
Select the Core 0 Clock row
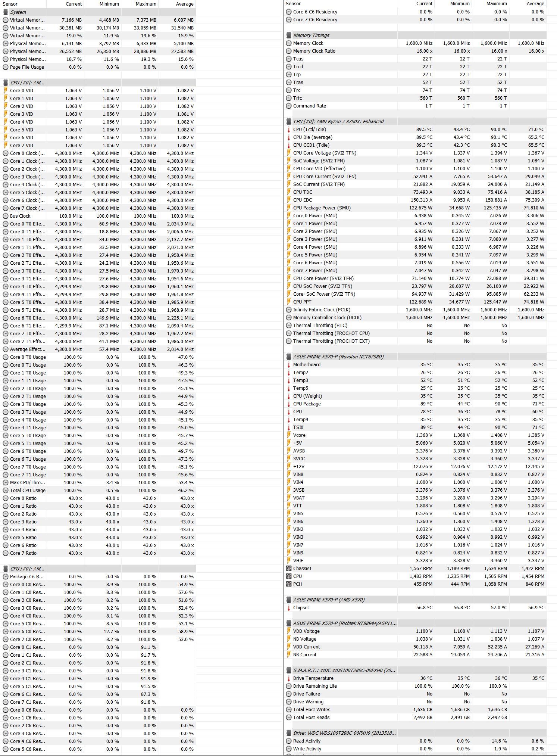(98, 153)
